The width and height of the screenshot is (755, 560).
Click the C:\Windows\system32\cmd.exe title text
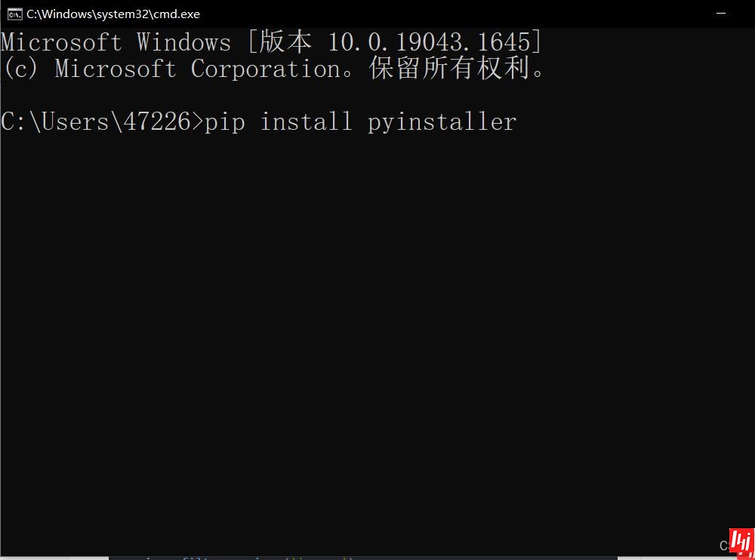pos(113,14)
